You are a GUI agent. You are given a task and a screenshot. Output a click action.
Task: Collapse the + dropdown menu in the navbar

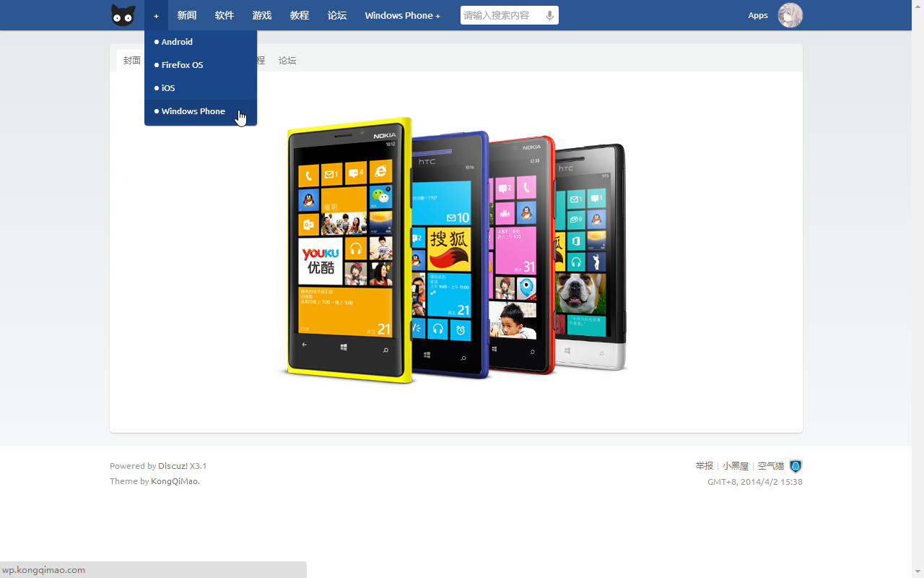pos(156,15)
